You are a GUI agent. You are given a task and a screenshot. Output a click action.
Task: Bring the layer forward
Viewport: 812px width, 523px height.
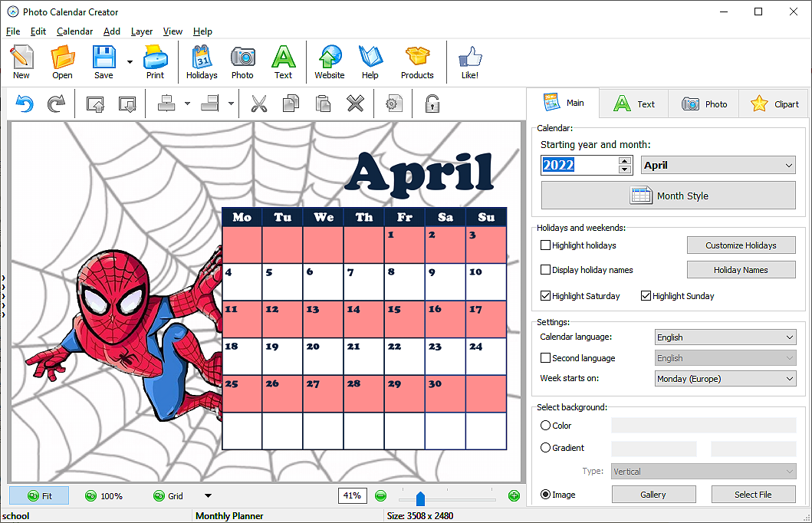pos(95,104)
